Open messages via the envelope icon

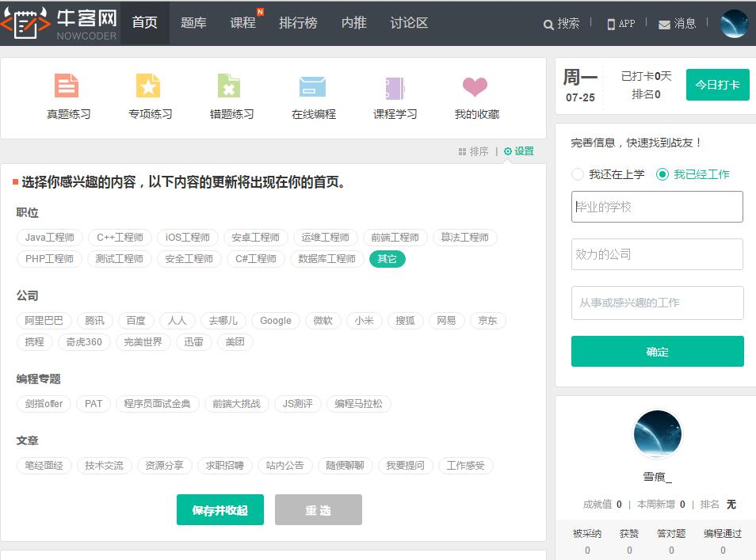664,25
